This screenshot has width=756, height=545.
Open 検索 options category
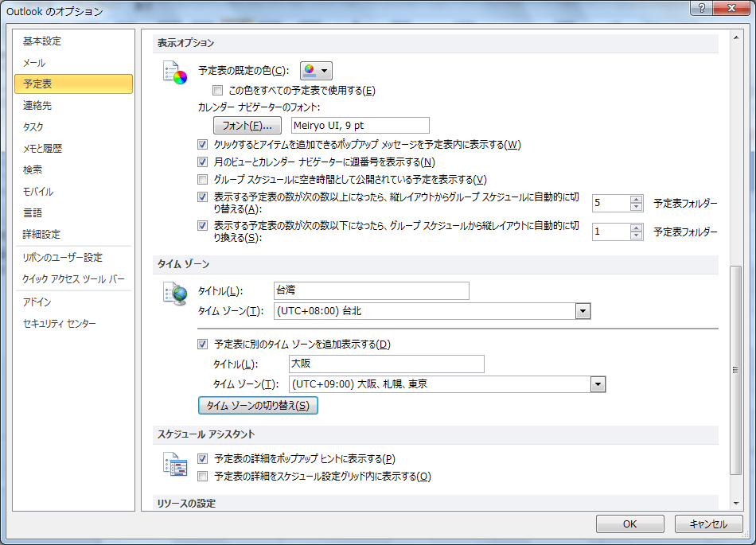74,169
